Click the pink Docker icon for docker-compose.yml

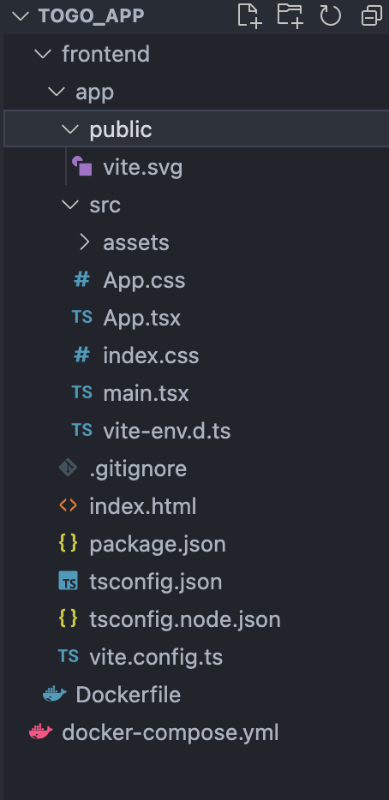[41, 732]
